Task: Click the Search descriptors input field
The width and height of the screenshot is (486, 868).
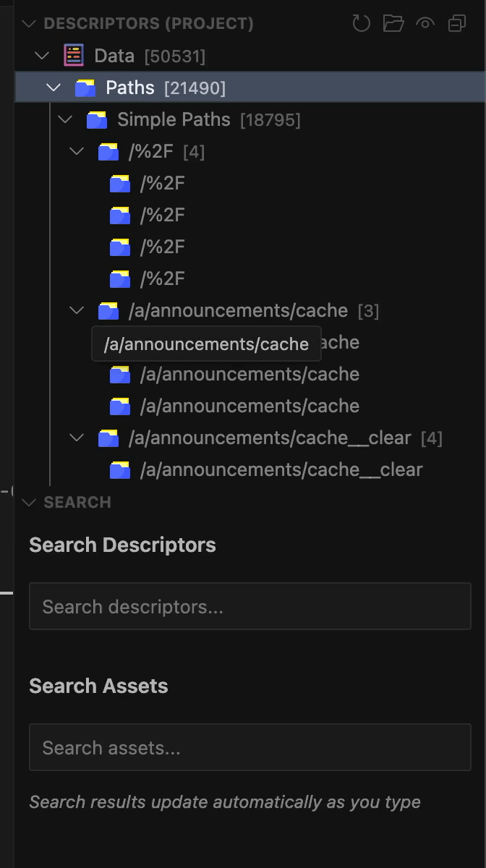Action: pos(250,606)
